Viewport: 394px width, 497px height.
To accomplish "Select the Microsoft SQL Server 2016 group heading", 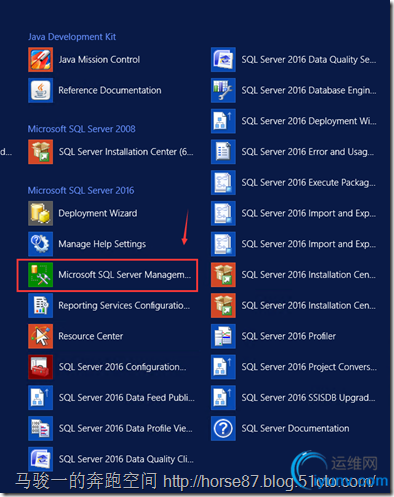I will point(81,190).
